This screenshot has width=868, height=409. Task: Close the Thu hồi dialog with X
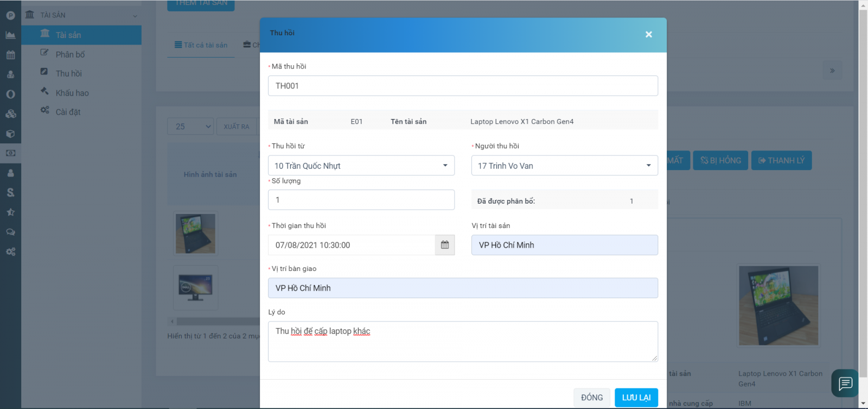648,34
